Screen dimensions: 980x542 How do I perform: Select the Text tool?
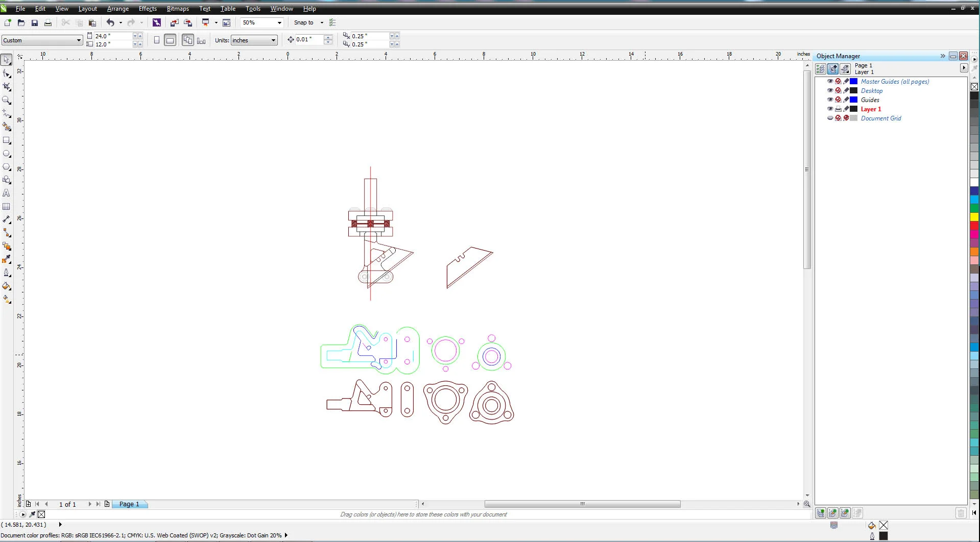[x=7, y=193]
